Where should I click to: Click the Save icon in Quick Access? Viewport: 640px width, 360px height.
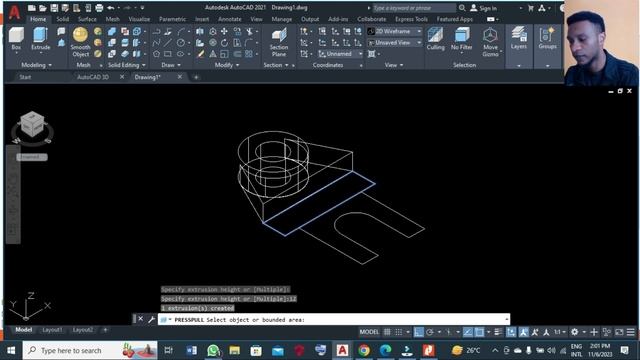coord(54,8)
